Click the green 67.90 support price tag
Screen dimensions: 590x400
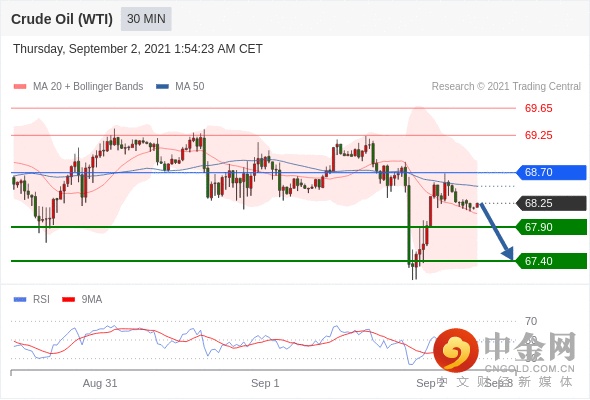(x=550, y=227)
